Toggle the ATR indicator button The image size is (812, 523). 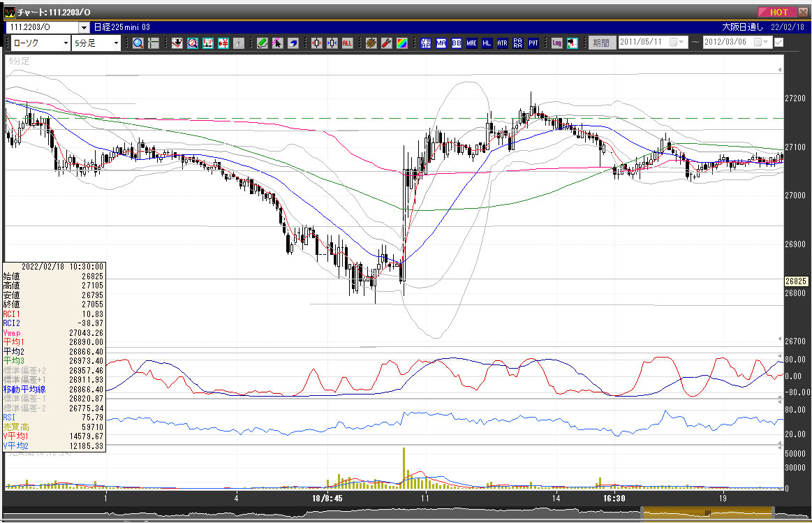click(x=502, y=43)
